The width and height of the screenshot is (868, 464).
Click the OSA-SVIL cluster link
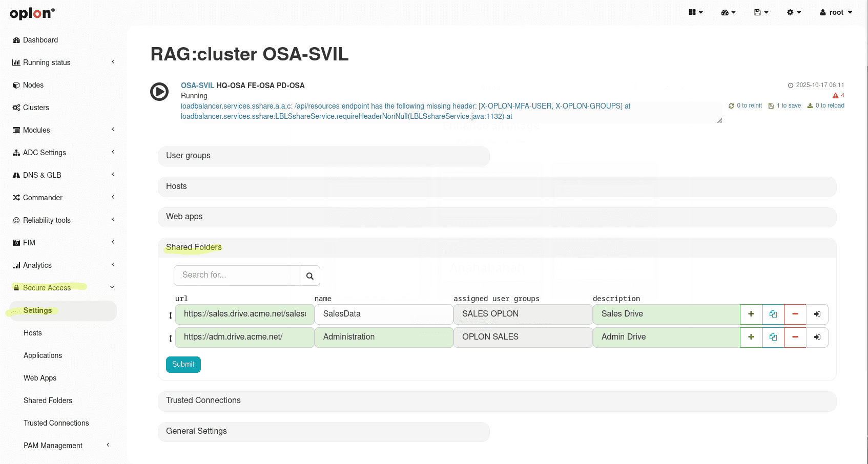click(x=197, y=86)
